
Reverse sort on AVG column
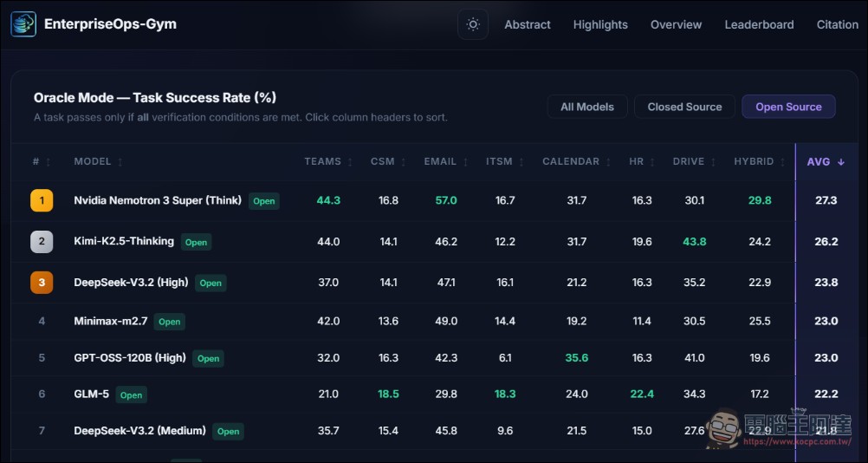(826, 162)
